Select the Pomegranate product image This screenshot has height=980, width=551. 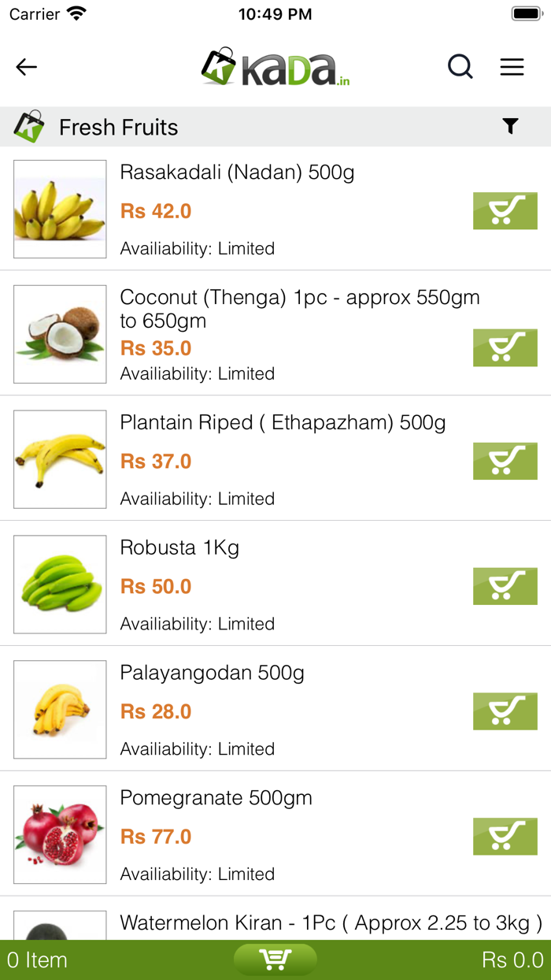coord(60,835)
